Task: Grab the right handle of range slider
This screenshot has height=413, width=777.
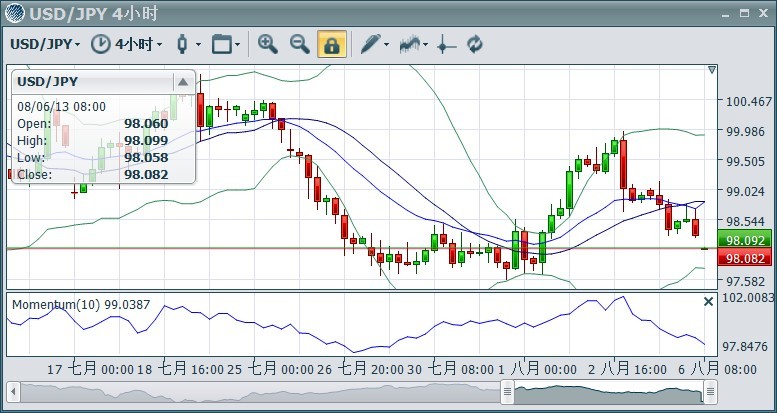Action: [x=710, y=392]
